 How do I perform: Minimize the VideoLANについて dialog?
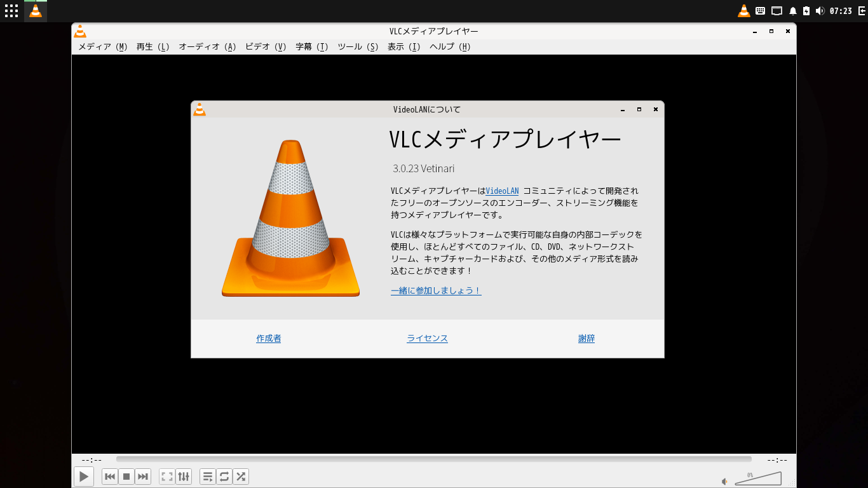coord(623,109)
